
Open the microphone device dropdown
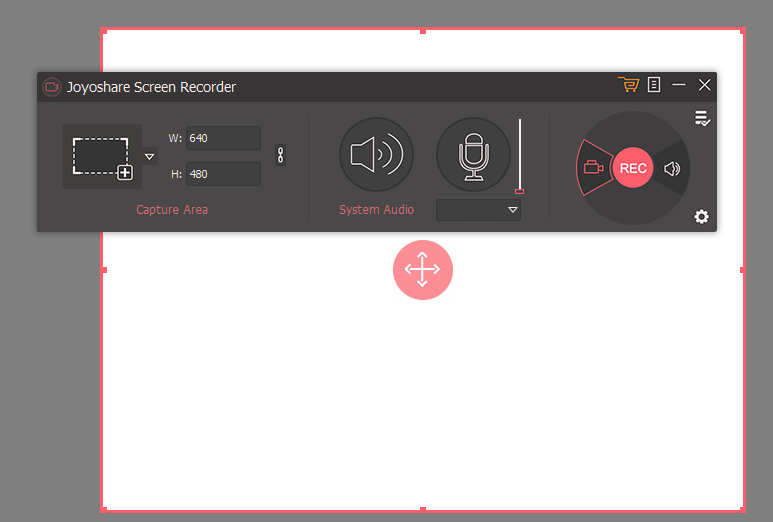478,210
